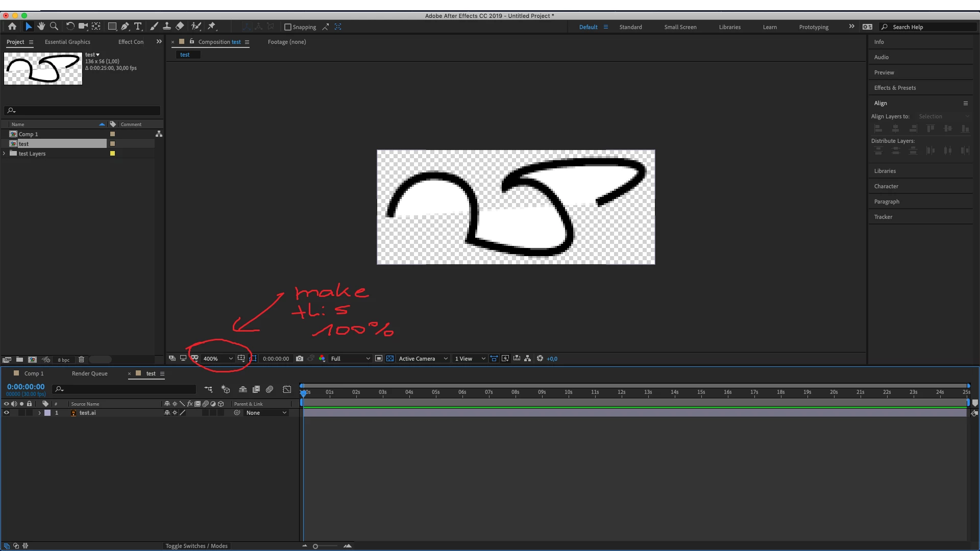The width and height of the screenshot is (980, 551).
Task: Click trash icon to delete project item
Action: pos(81,360)
